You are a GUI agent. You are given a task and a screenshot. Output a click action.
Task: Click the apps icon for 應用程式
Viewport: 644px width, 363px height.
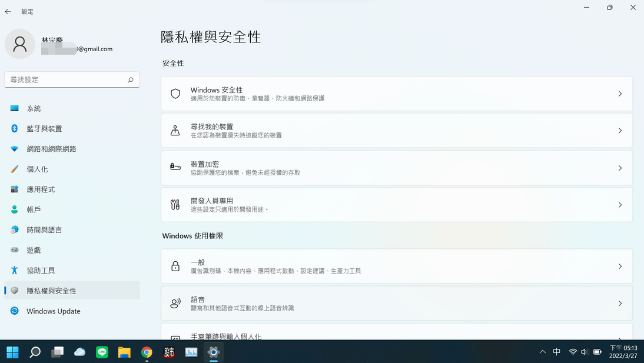click(x=14, y=189)
